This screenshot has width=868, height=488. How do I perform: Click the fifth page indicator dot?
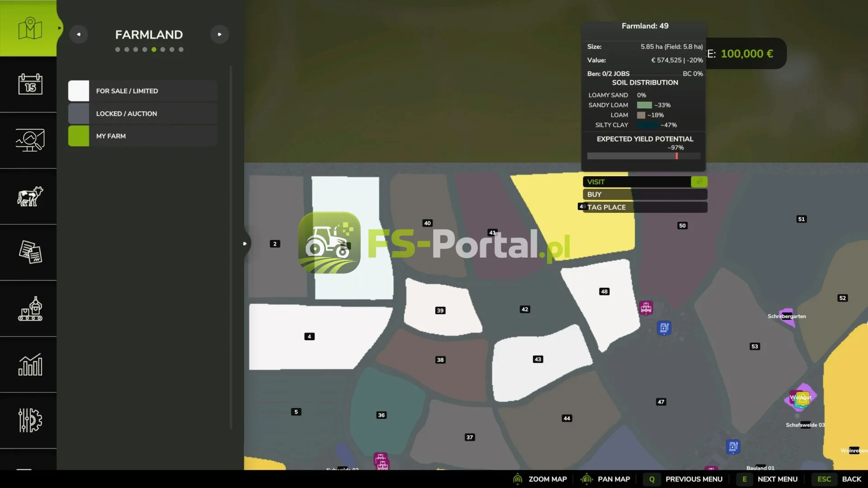coord(154,50)
